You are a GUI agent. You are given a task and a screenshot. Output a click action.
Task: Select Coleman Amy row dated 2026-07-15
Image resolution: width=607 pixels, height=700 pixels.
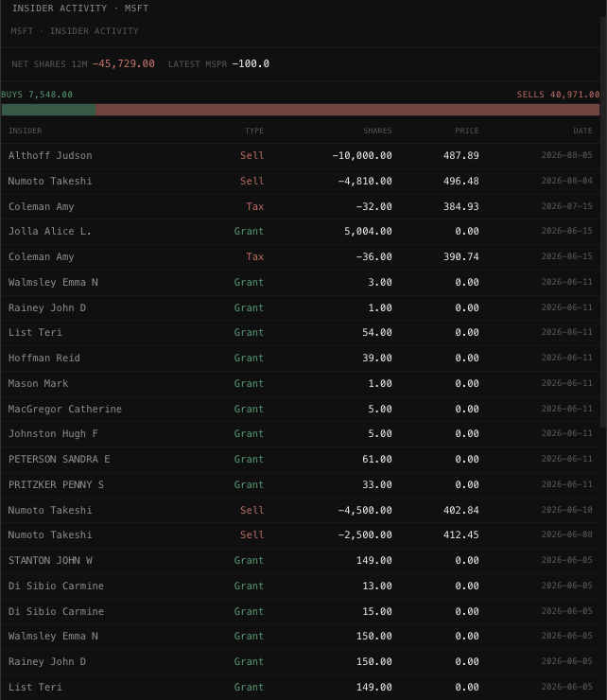click(x=301, y=207)
